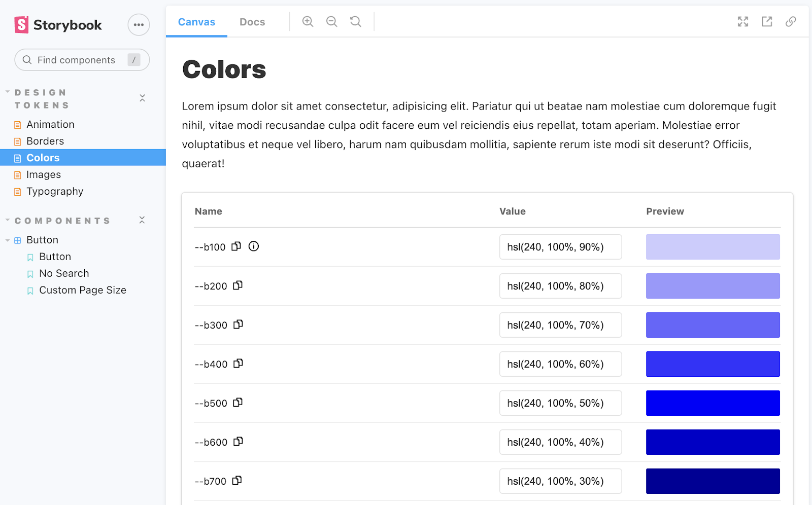The width and height of the screenshot is (812, 505).
Task: Open the Storybook ellipsis menu button
Action: coord(139,25)
